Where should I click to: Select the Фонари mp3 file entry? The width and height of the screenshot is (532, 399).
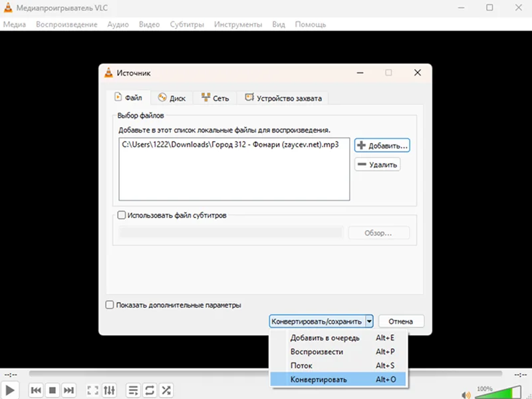pyautogui.click(x=230, y=144)
